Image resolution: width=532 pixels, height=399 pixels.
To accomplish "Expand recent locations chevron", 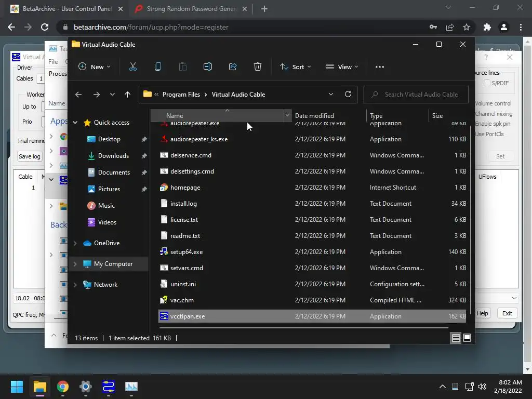I will [112, 95].
